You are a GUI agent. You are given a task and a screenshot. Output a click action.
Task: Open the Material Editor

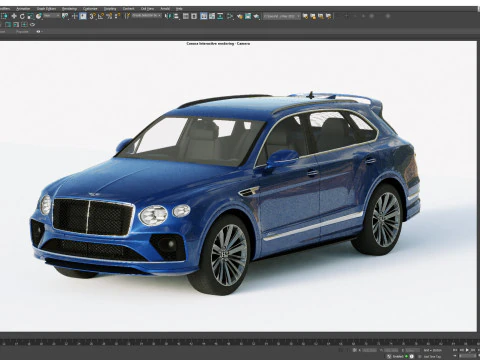pyautogui.click(x=230, y=16)
